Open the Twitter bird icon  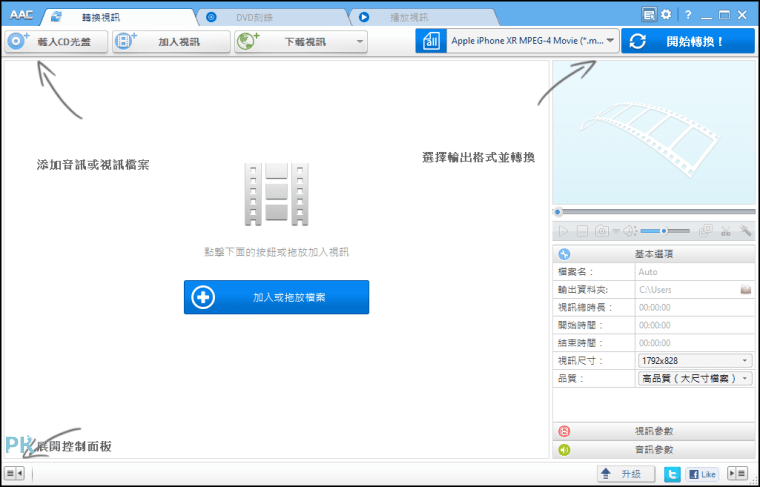[672, 474]
